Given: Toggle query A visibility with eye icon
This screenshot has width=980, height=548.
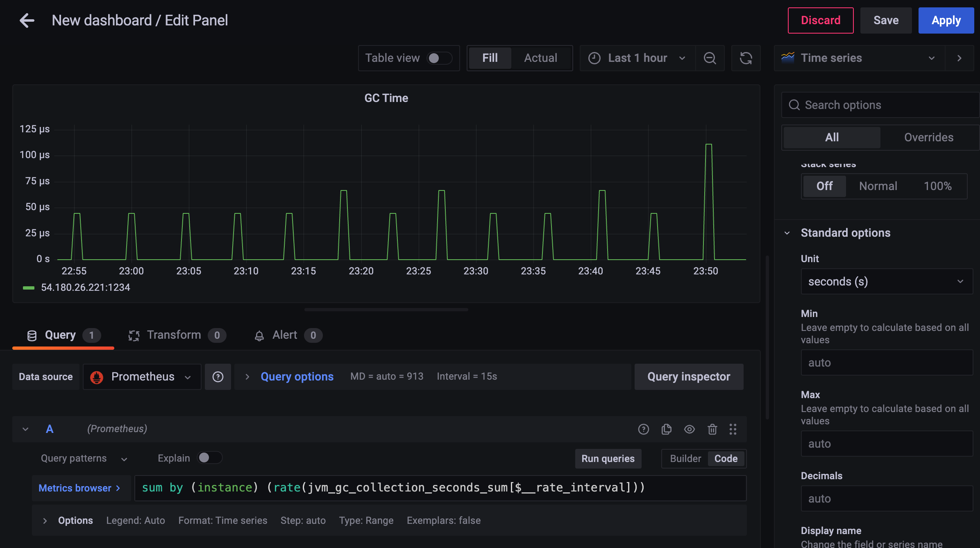Looking at the screenshot, I should point(690,429).
